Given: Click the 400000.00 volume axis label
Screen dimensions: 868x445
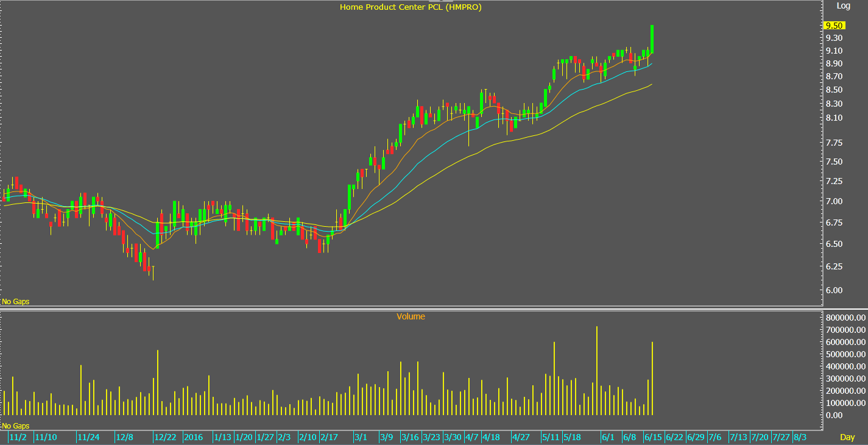Looking at the screenshot, I should (x=845, y=366).
